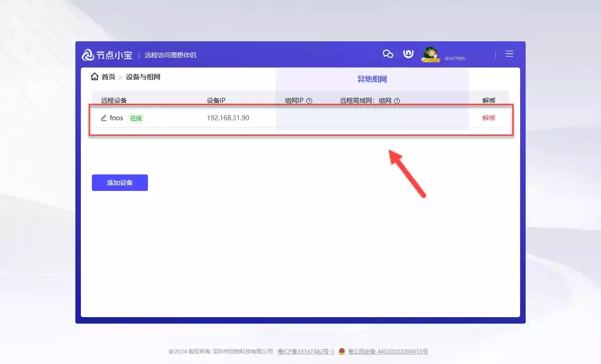This screenshot has width=601, height=364.
Task: Click the home icon beside 首页
Action: 95,77
